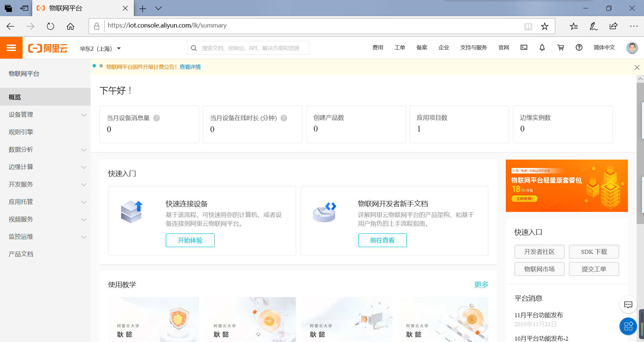Open new tab with plus button

click(143, 8)
